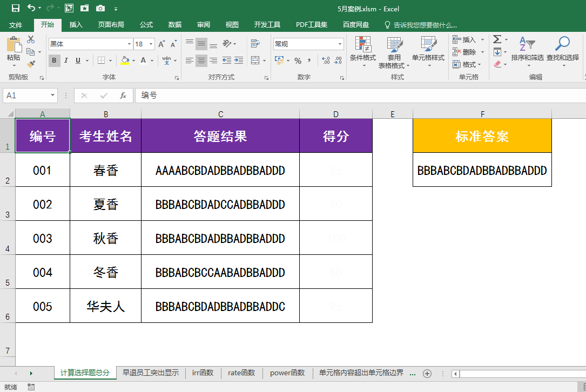The height and width of the screenshot is (392, 586).
Task: Open number format dropdown showing 常规
Action: click(340, 44)
